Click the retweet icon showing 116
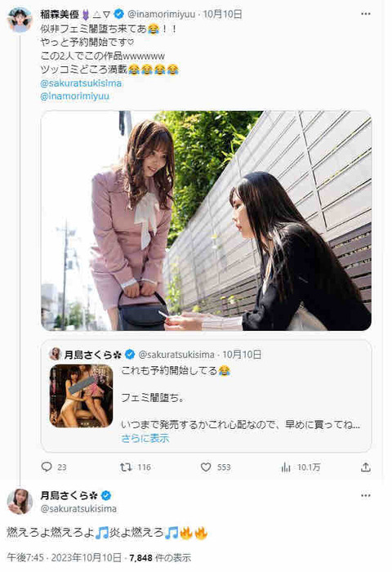The height and width of the screenshot is (572, 392). point(126,467)
